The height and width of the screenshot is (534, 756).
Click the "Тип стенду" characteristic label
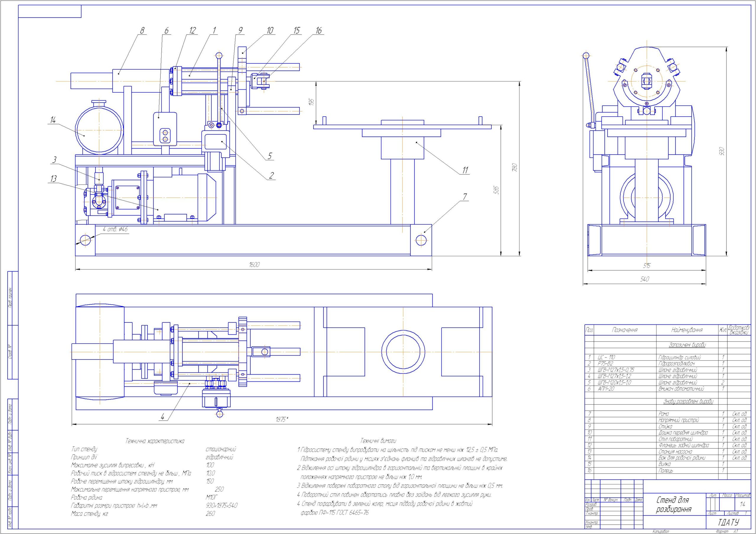(x=84, y=449)
